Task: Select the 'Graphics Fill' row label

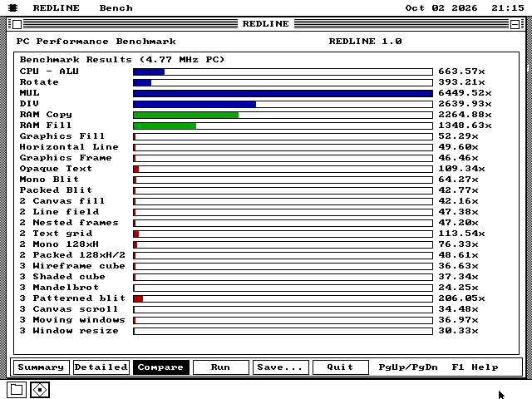Action: click(x=62, y=136)
